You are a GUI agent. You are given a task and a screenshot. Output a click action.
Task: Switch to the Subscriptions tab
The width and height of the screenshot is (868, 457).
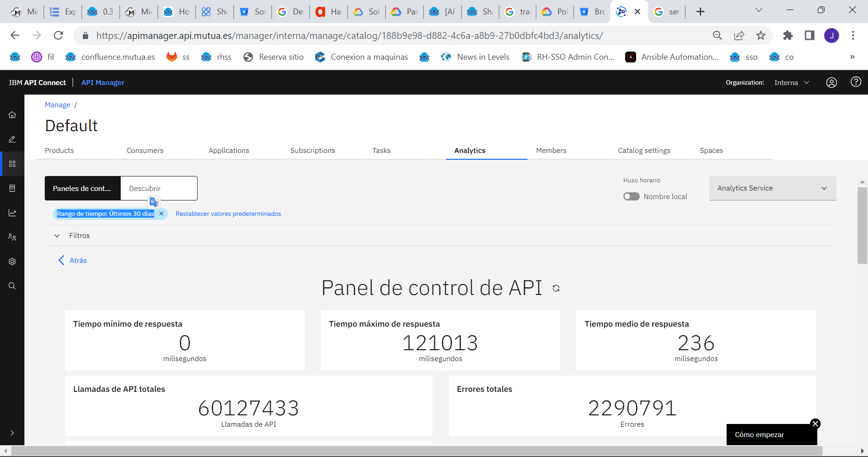312,151
